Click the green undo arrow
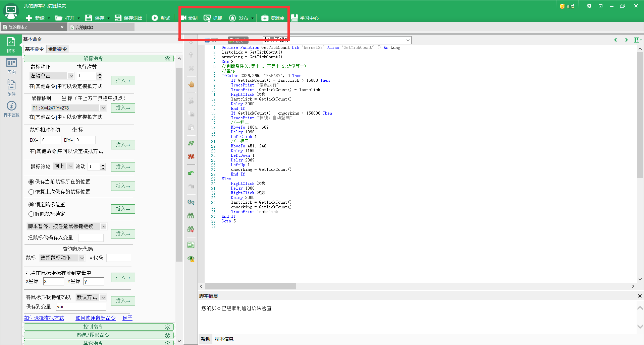The image size is (644, 345). [x=191, y=173]
